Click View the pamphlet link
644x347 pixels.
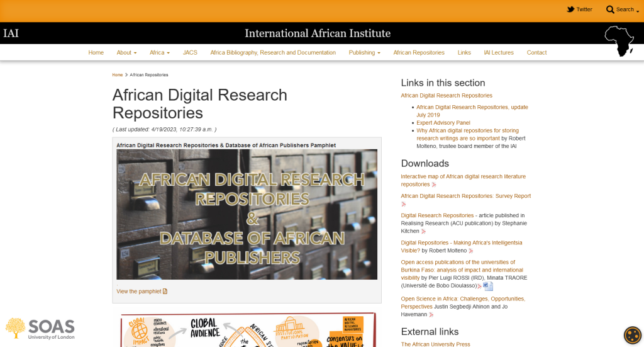point(139,292)
